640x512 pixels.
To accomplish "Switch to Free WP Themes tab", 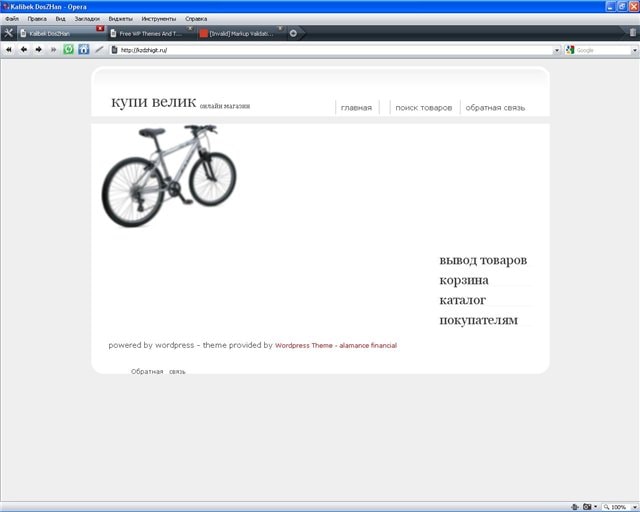I will point(151,33).
